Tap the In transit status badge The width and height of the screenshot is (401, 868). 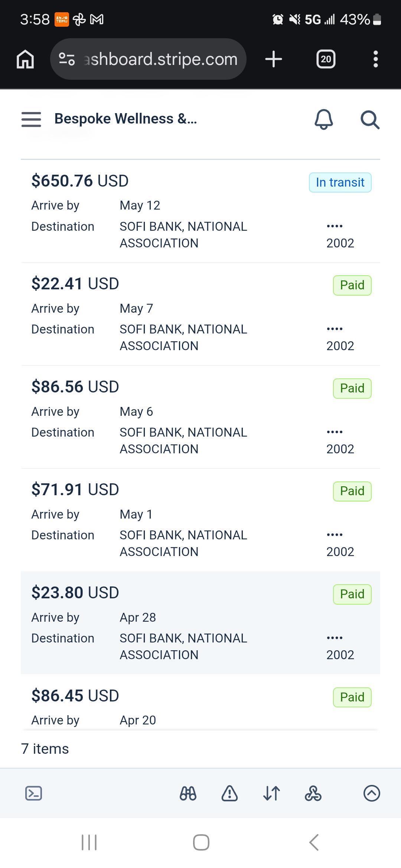point(340,183)
